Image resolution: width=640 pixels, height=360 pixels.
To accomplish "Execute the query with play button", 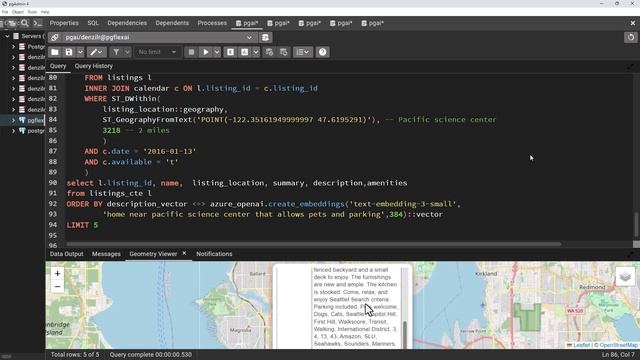I will point(206,52).
